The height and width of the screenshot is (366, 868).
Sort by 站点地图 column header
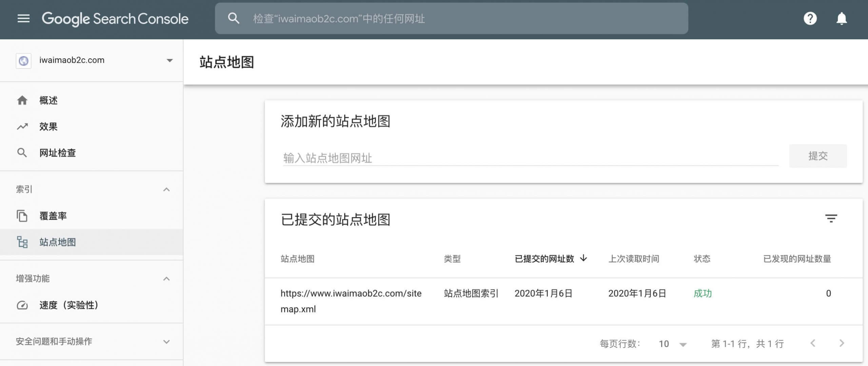pyautogui.click(x=298, y=259)
